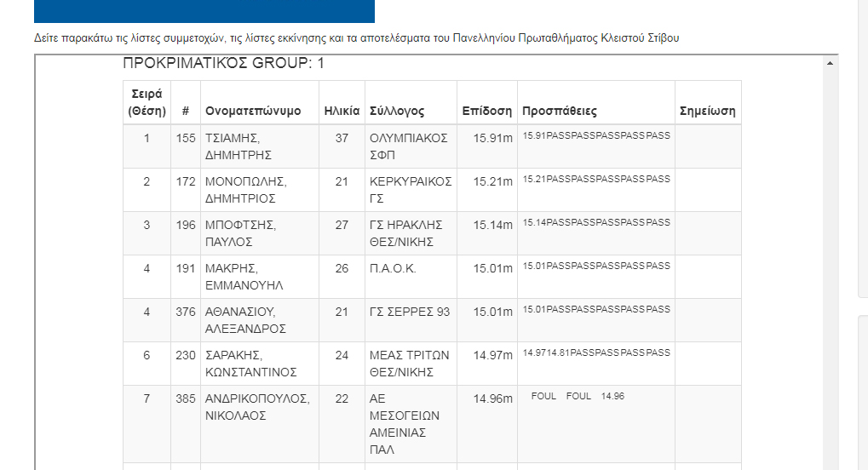
Task: Click bib number 376
Action: (x=186, y=312)
